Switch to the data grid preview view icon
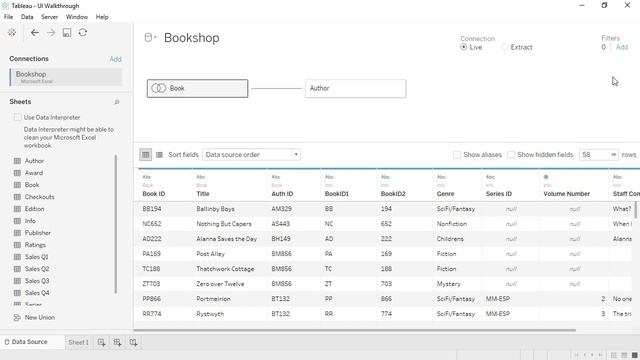This screenshot has height=360, width=640. point(146,155)
